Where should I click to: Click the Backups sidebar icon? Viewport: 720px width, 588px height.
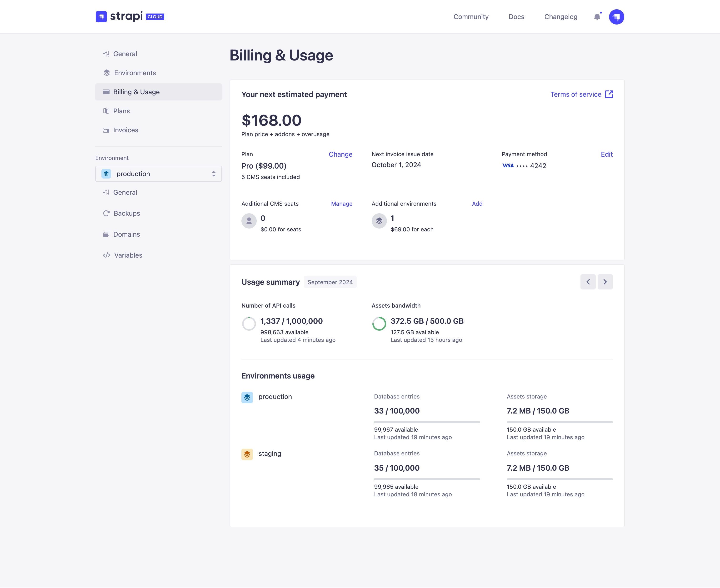[x=106, y=213]
